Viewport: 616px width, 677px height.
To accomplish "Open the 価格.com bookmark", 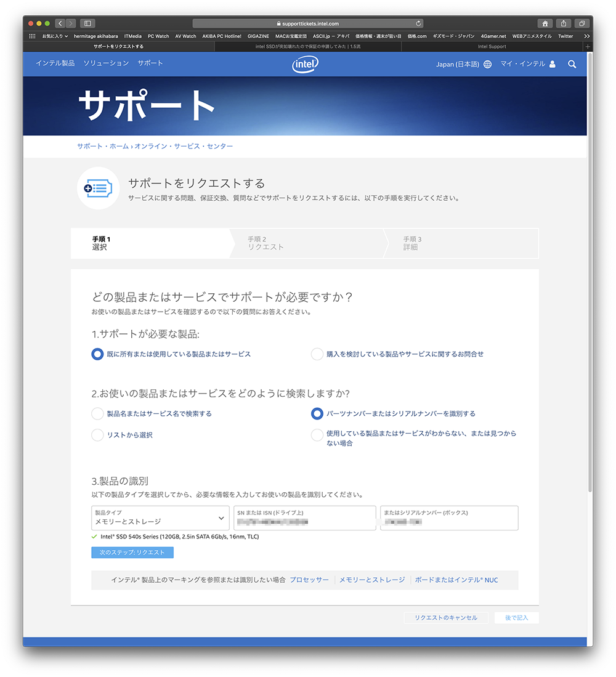I will 417,36.
